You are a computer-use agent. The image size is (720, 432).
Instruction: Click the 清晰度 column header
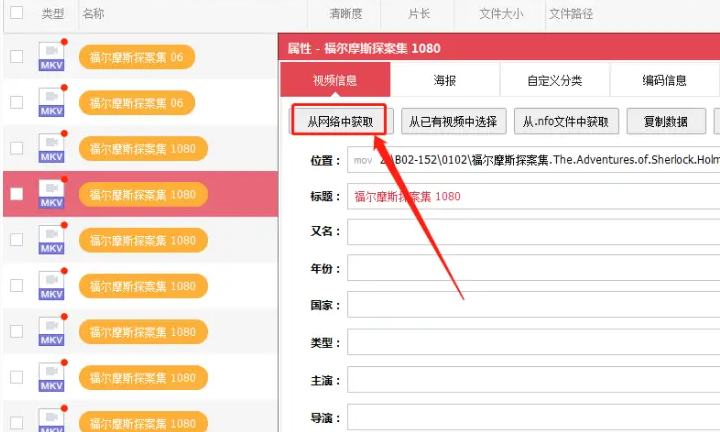pyautogui.click(x=346, y=14)
